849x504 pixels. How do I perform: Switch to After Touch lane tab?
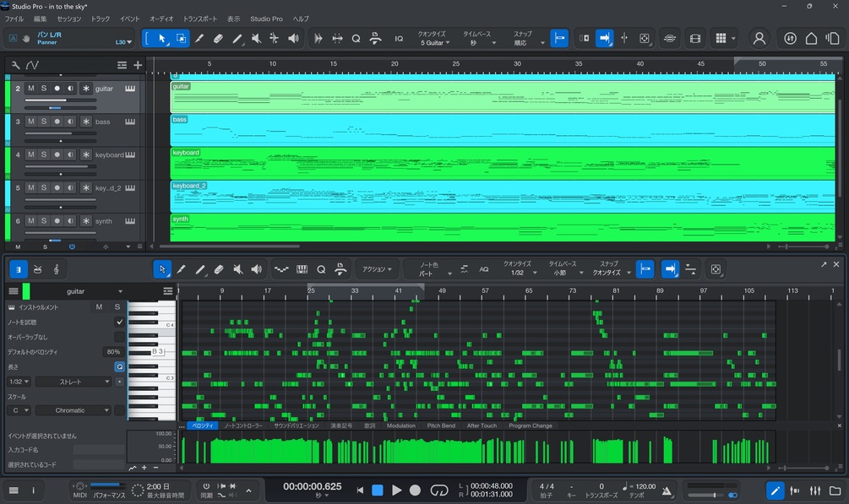(x=482, y=425)
